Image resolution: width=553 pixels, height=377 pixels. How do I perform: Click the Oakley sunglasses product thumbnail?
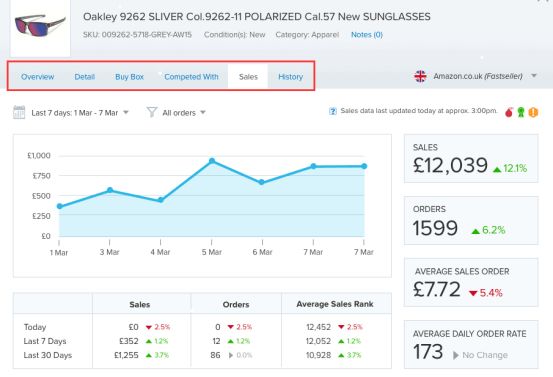pos(40,28)
